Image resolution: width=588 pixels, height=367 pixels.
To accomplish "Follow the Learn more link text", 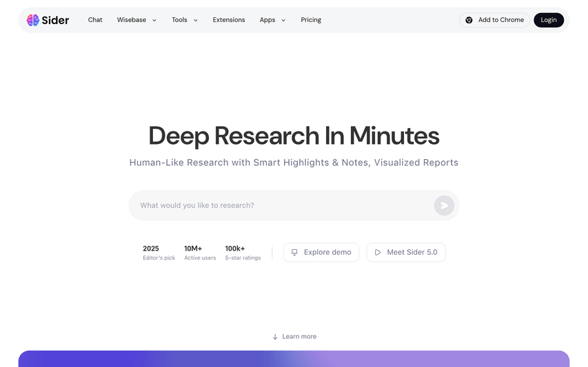I will coord(299,337).
